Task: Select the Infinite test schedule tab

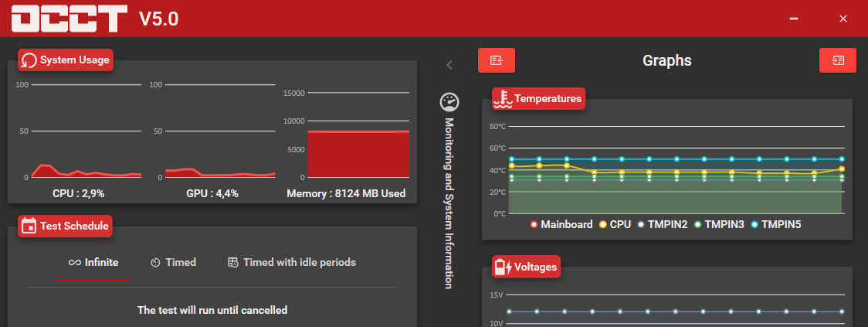Action: pyautogui.click(x=93, y=262)
